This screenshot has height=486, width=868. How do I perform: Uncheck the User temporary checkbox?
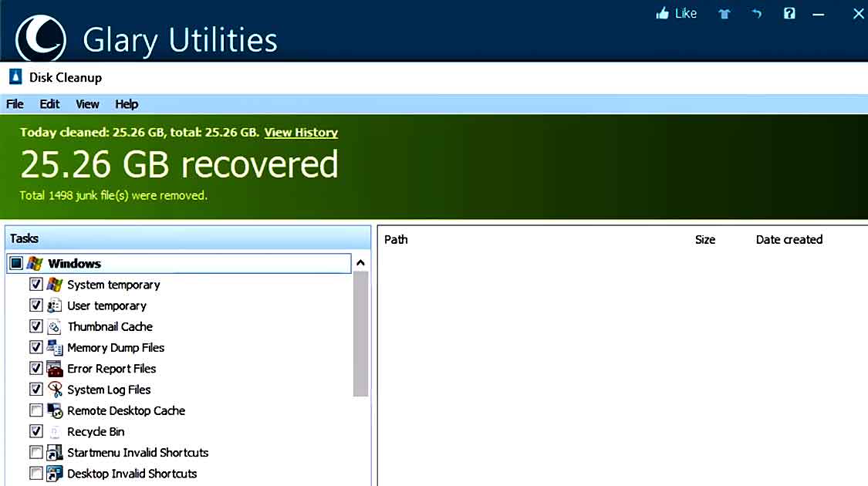[x=36, y=305]
